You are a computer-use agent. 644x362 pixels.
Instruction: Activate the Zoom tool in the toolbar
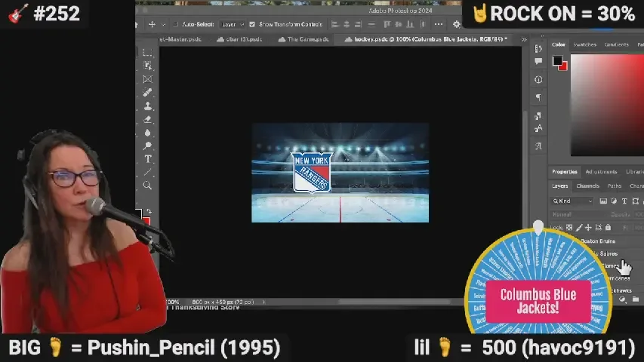click(x=148, y=186)
